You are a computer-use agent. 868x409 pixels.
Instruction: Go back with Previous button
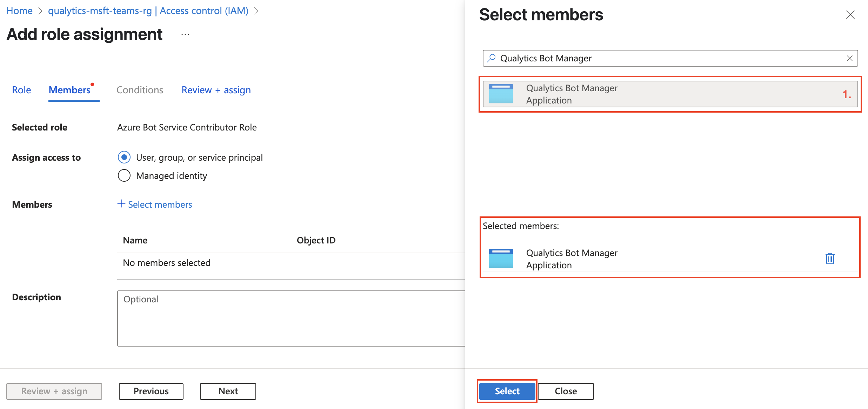point(151,391)
